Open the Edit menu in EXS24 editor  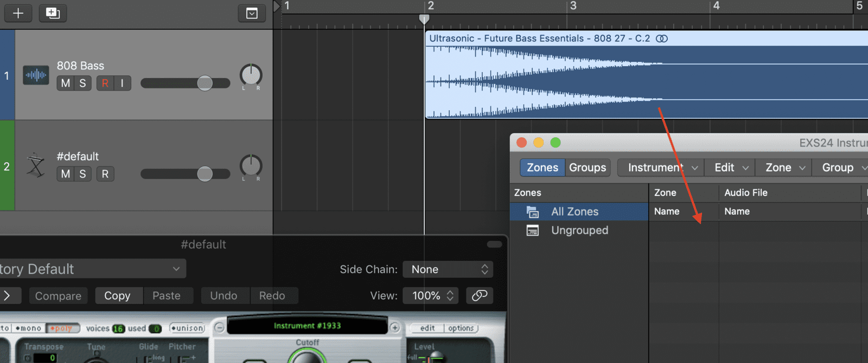point(730,168)
